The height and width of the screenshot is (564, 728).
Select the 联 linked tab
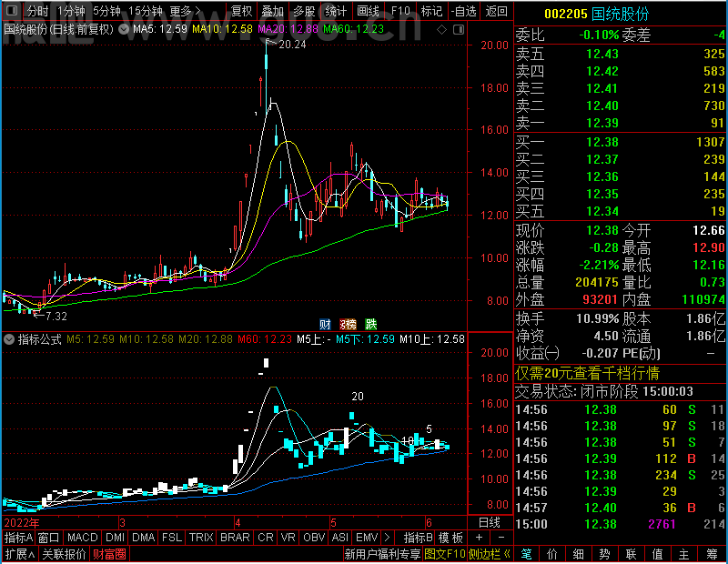coord(632,554)
